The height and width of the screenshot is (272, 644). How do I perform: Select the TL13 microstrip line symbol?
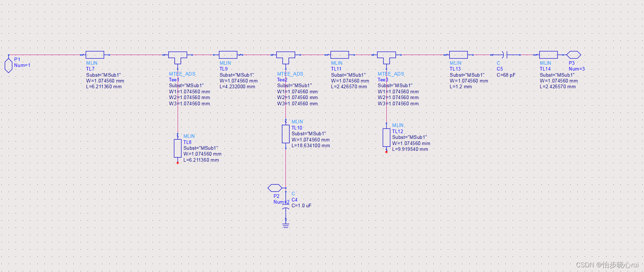point(458,55)
